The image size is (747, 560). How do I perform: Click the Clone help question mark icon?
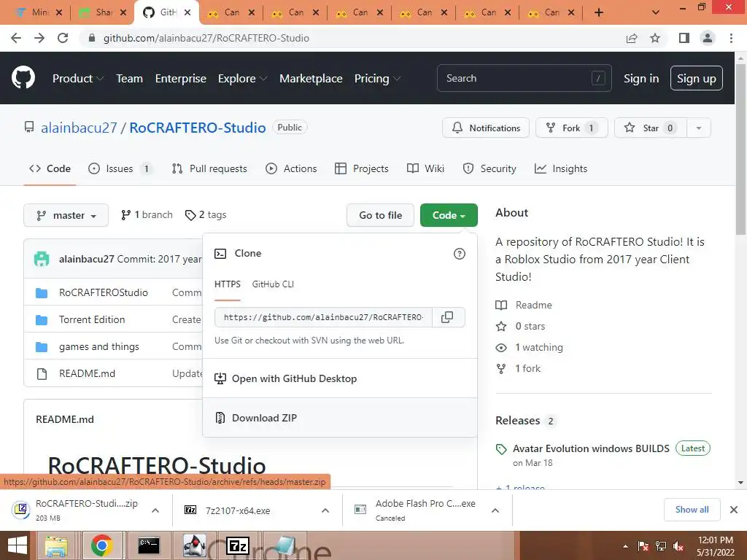point(460,254)
